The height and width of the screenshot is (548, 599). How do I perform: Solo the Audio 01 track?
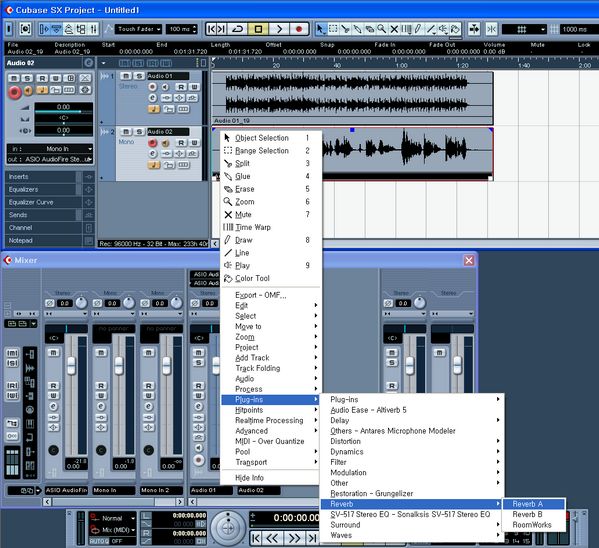tap(139, 76)
